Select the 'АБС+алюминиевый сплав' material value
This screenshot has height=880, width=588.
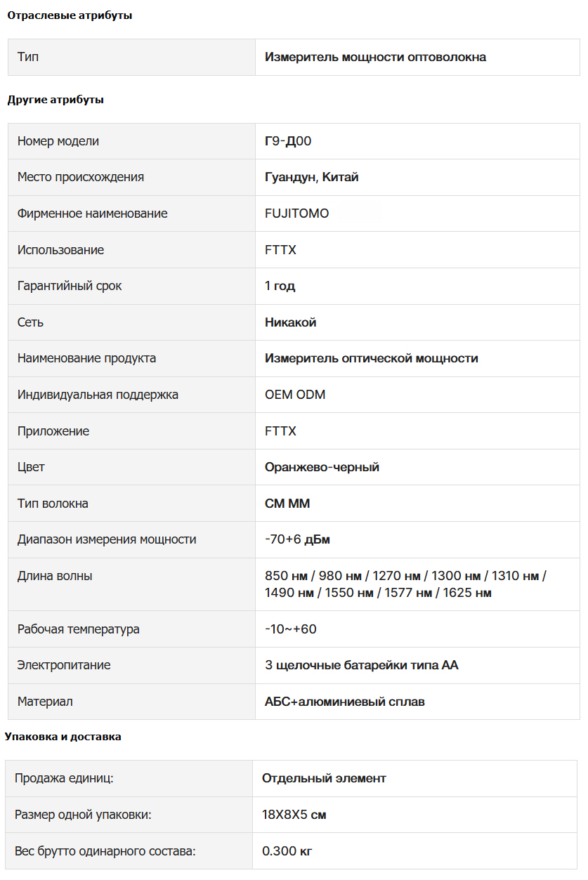pos(345,702)
